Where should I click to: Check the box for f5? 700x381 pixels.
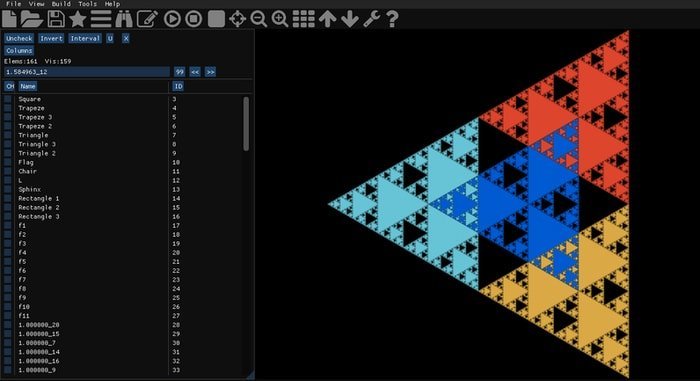click(x=8, y=262)
